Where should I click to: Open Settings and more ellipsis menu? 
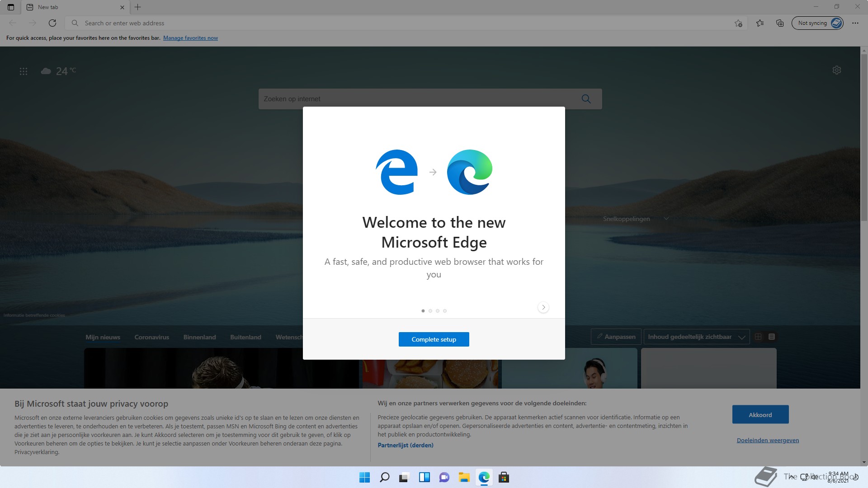(855, 23)
